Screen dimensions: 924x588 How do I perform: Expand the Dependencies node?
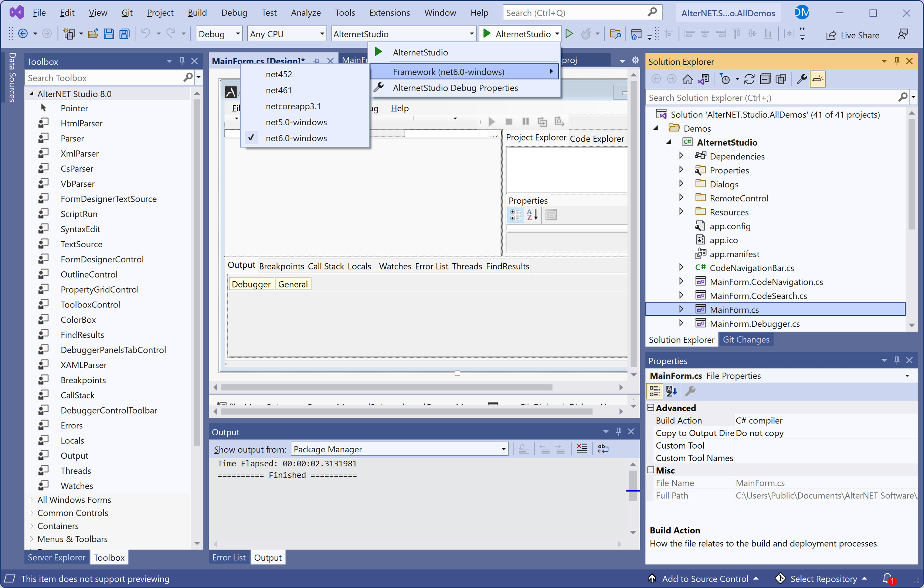pyautogui.click(x=681, y=156)
